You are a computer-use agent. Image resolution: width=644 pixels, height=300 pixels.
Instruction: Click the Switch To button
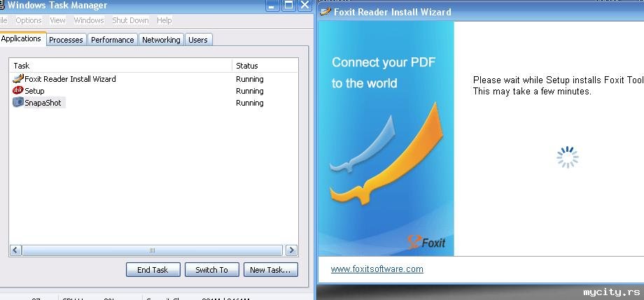211,270
